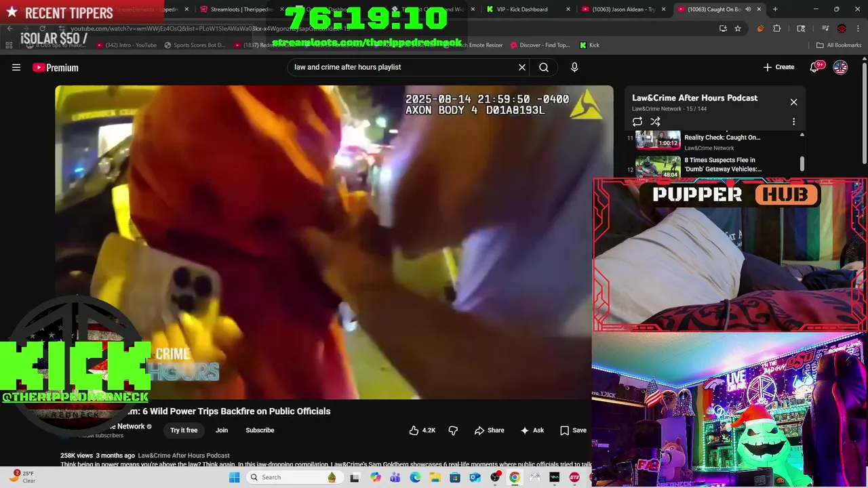This screenshot has width=868, height=488.
Task: Open Discover - Find Top bookmark
Action: coord(540,45)
